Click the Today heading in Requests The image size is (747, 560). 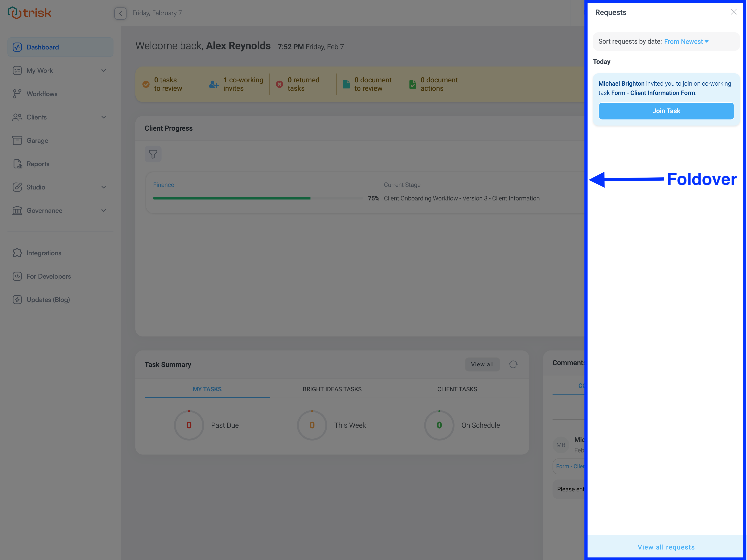click(601, 61)
